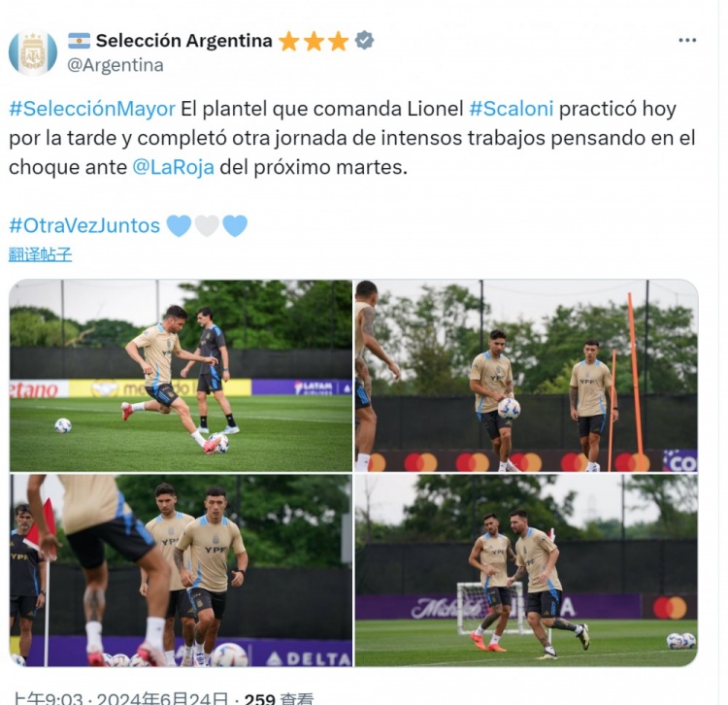Viewport: 728px width, 705px height.
Task: Open the #SelecciónMayor hashtag
Action: pyautogui.click(x=92, y=109)
